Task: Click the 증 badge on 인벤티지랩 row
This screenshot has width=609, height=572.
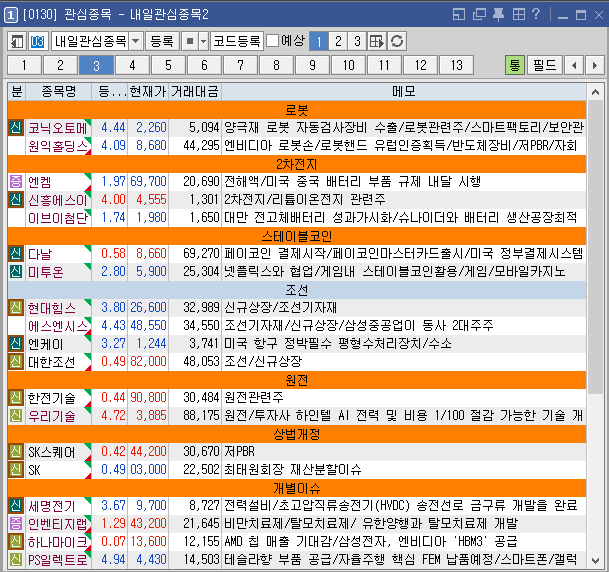Action: coord(16,523)
